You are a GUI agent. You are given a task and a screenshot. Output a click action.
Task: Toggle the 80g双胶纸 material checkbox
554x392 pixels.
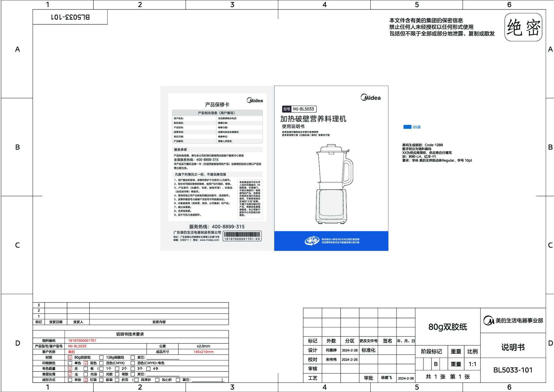[x=70, y=358]
